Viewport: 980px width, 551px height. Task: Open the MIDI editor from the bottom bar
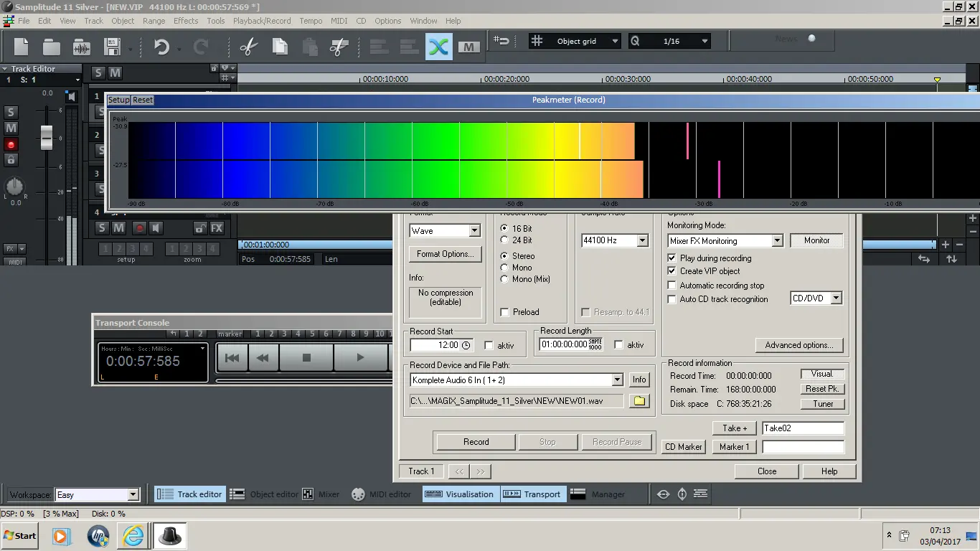click(x=382, y=494)
